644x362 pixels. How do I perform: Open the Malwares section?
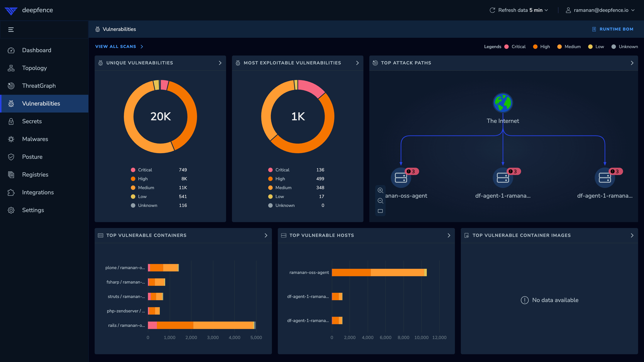pyautogui.click(x=44, y=139)
